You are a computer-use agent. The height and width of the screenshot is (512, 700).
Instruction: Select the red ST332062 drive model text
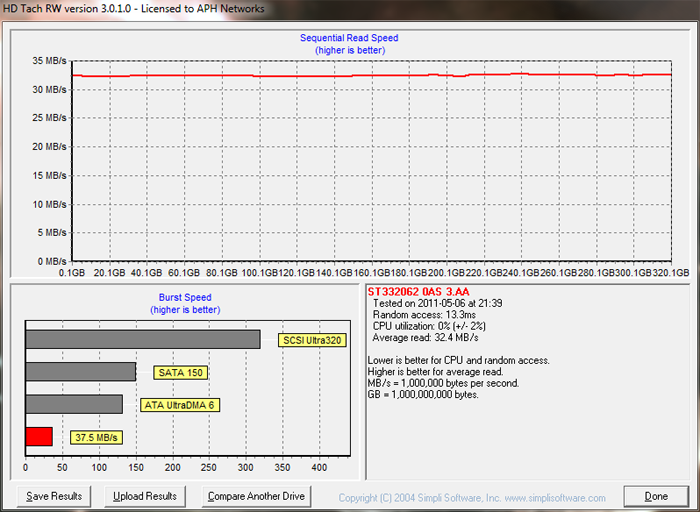(x=418, y=291)
